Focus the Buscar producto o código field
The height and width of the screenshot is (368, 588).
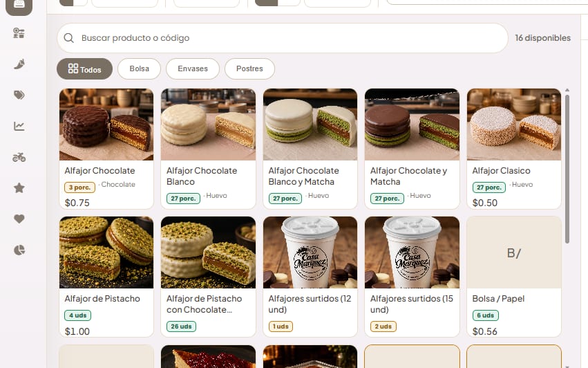coord(283,38)
